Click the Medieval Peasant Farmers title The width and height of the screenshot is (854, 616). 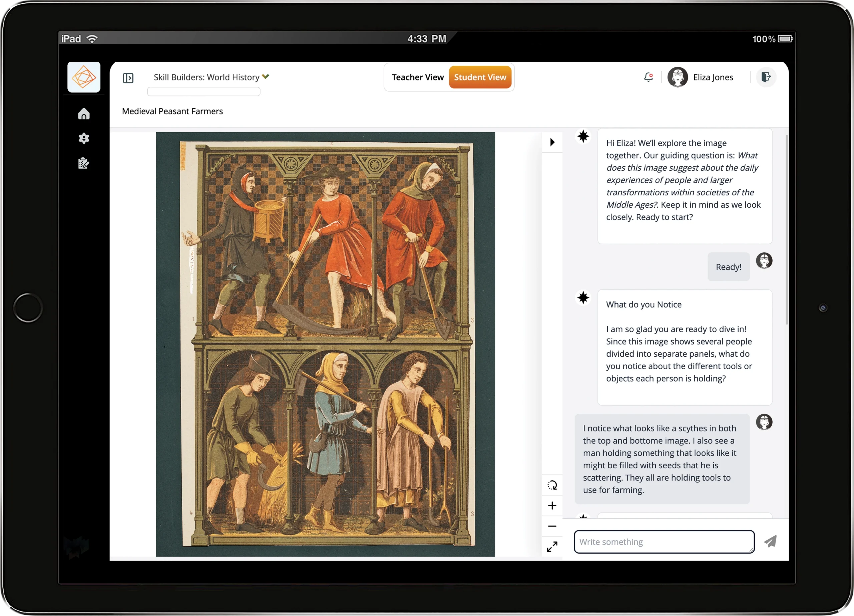coord(172,111)
